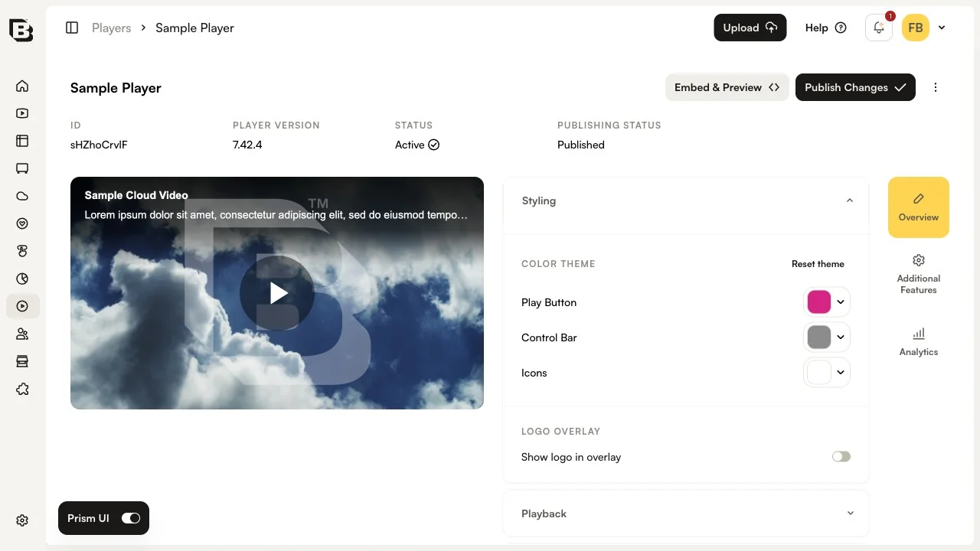The height and width of the screenshot is (551, 980).
Task: Open the puzzle piece plugins icon
Action: (x=22, y=390)
